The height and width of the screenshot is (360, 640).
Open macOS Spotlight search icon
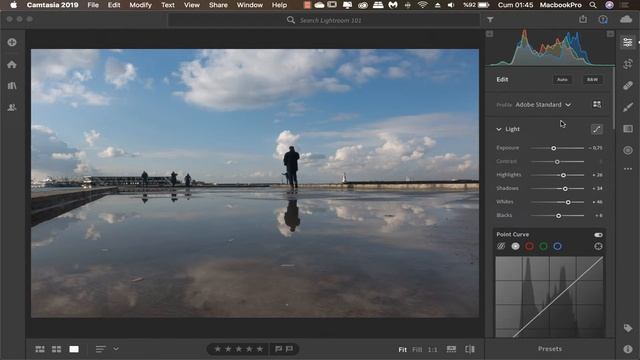[x=593, y=5]
